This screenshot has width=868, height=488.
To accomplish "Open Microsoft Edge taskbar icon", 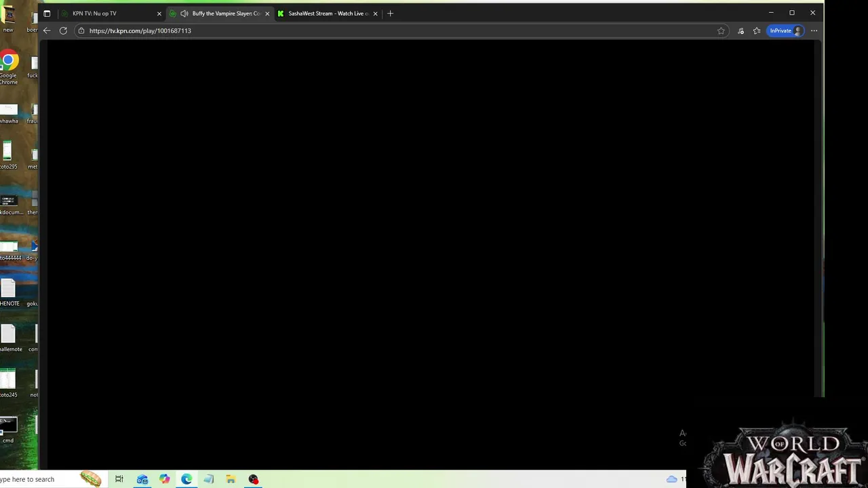I will (x=186, y=479).
